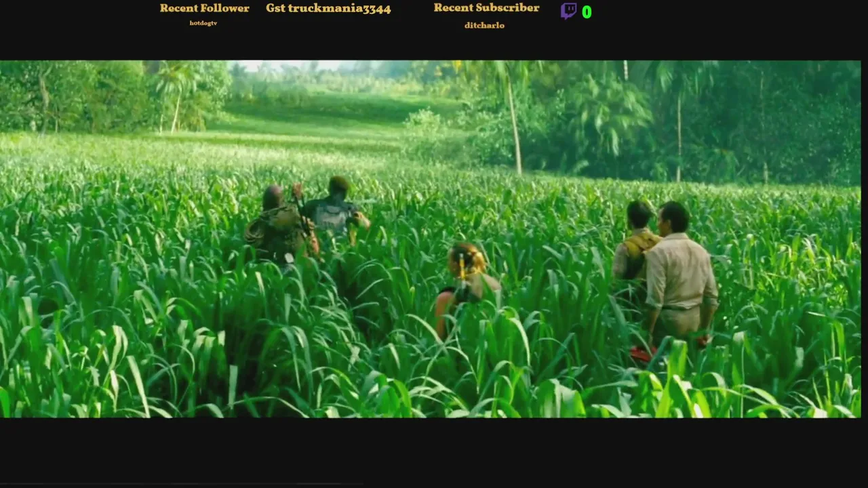The height and width of the screenshot is (488, 868).
Task: Click the movie video frame
Action: pos(431,239)
